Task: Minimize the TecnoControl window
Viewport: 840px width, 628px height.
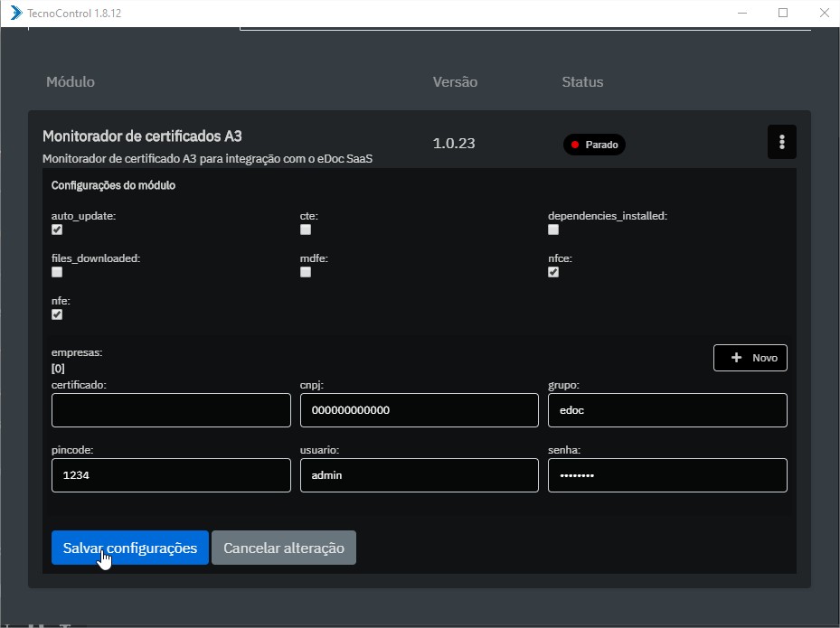Action: 742,13
